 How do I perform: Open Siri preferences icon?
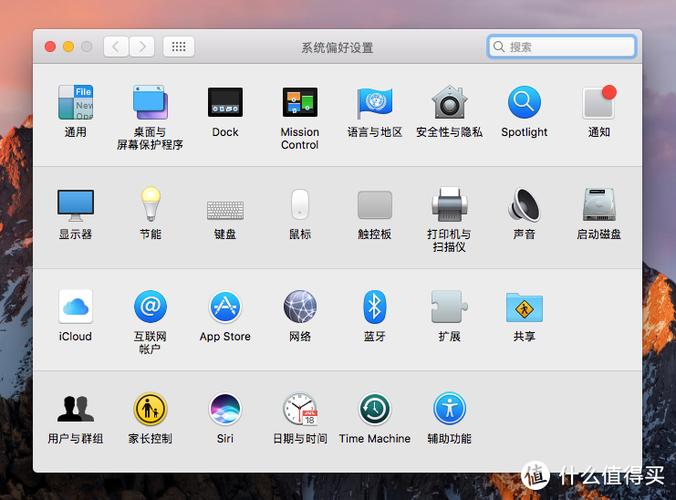point(225,409)
